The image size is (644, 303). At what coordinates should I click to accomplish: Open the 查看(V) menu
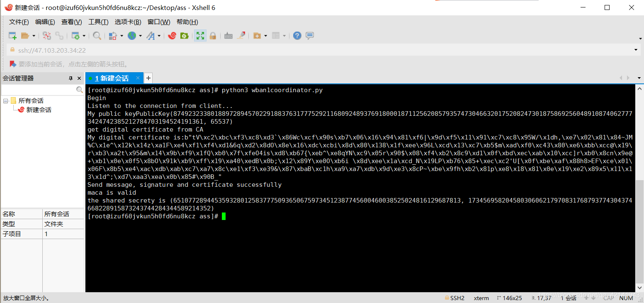point(72,22)
